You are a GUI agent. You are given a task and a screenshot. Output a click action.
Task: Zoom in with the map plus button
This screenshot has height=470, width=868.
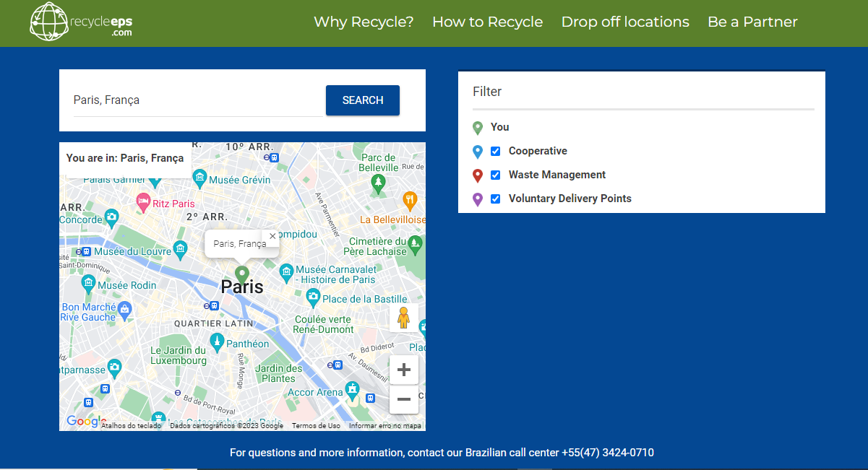(403, 369)
